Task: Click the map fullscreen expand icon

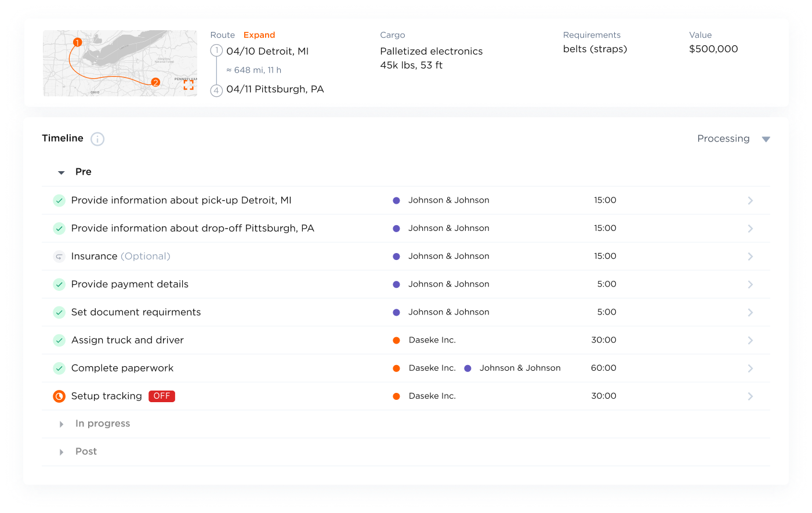Action: (x=188, y=85)
